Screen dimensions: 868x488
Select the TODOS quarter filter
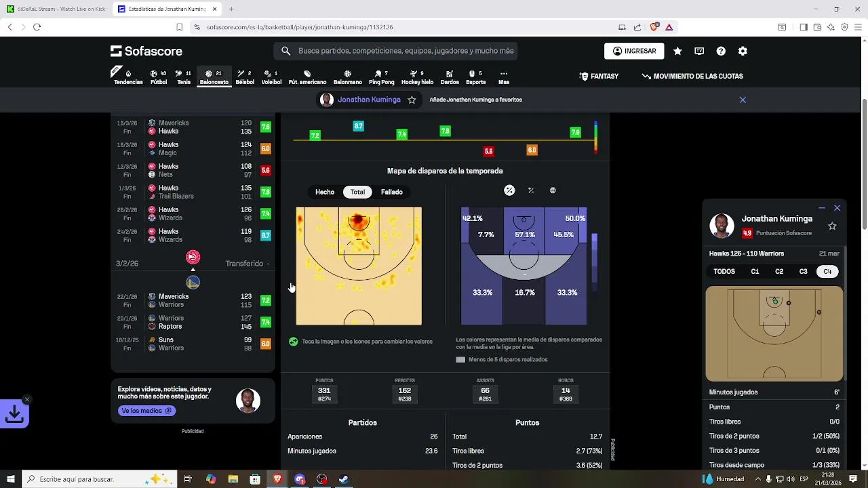tap(724, 271)
